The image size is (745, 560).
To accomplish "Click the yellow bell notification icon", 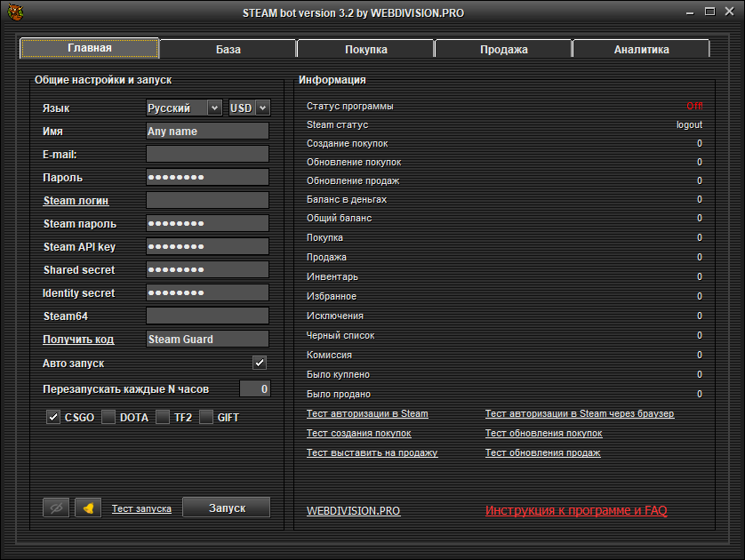I will tap(88, 508).
